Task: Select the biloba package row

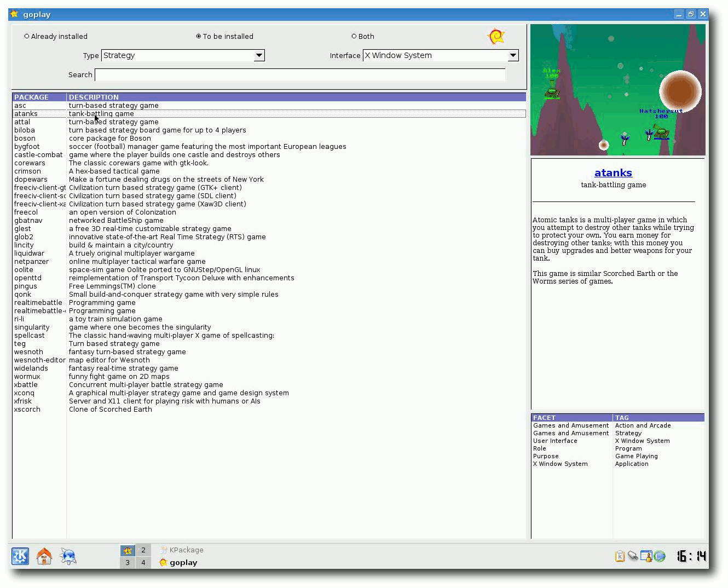Action: 269,130
